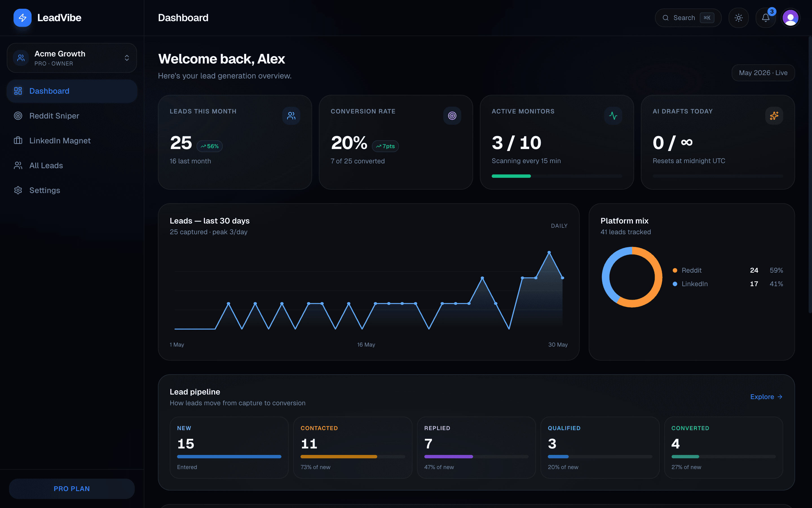
Task: Click the DAILY label on leads chart
Action: pyautogui.click(x=559, y=226)
